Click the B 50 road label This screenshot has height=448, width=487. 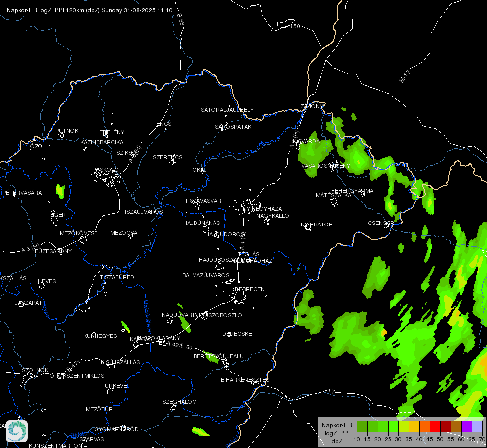point(294,26)
